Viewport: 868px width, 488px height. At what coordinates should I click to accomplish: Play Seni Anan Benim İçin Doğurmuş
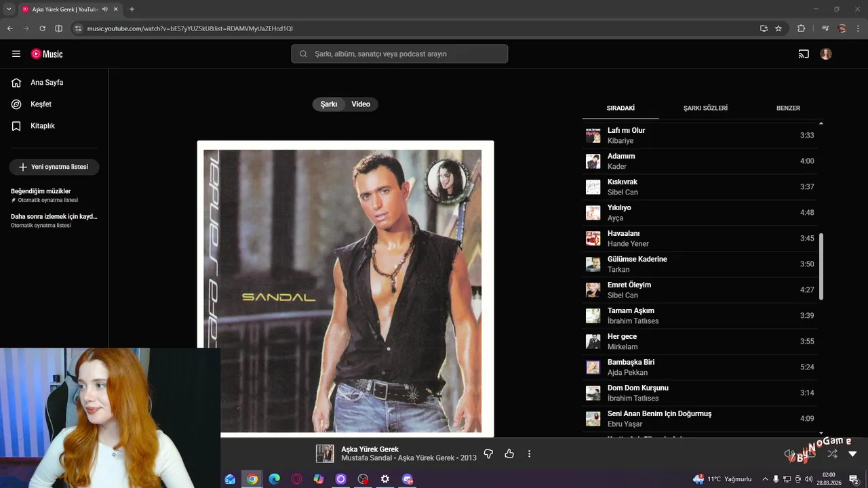(x=700, y=419)
